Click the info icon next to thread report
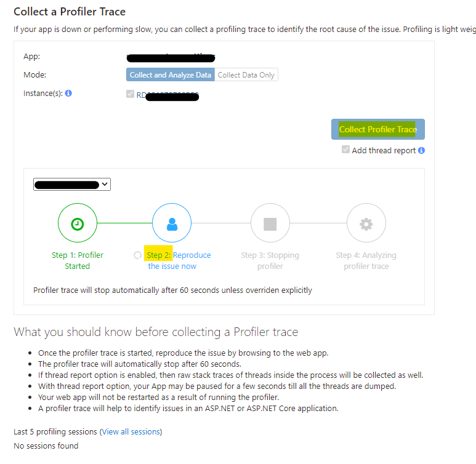Image resolution: width=476 pixels, height=464 pixels. pyautogui.click(x=422, y=150)
